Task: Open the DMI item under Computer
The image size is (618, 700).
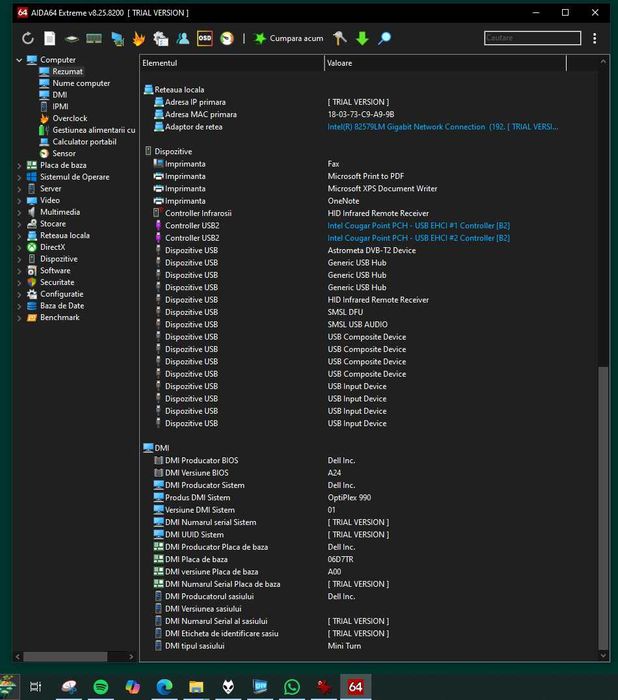Action: click(x=59, y=95)
